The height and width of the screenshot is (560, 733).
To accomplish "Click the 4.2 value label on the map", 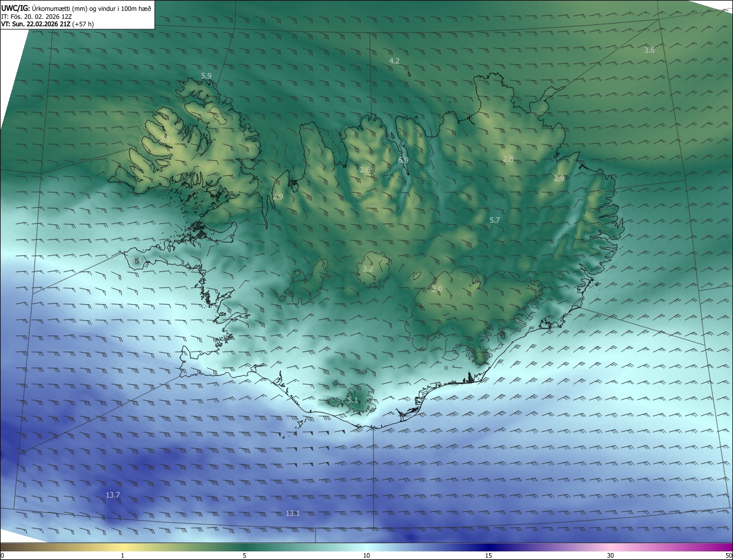I will coord(395,61).
